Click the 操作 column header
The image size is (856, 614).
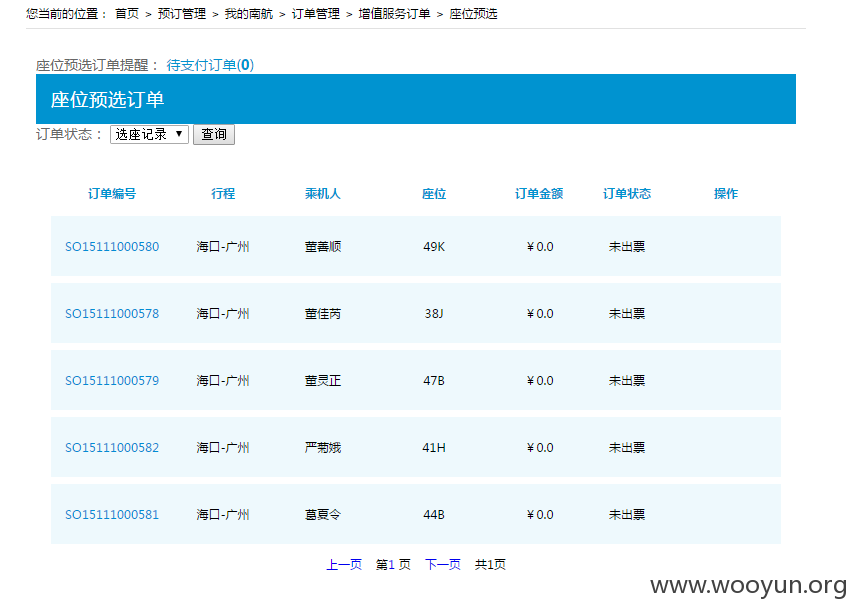coord(726,194)
